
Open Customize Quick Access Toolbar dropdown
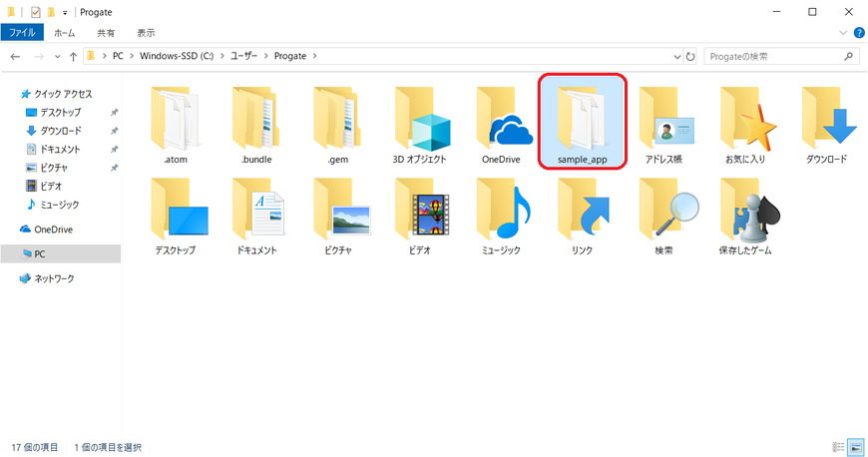coord(65,12)
